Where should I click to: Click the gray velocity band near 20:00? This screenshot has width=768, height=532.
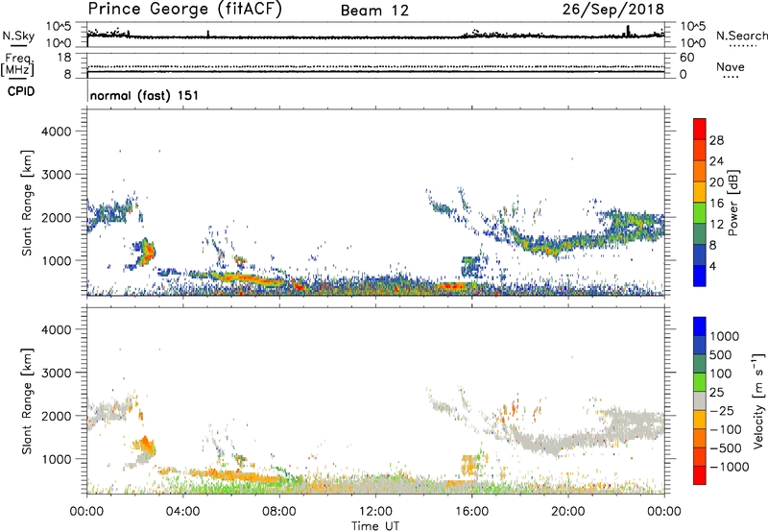pyautogui.click(x=568, y=441)
